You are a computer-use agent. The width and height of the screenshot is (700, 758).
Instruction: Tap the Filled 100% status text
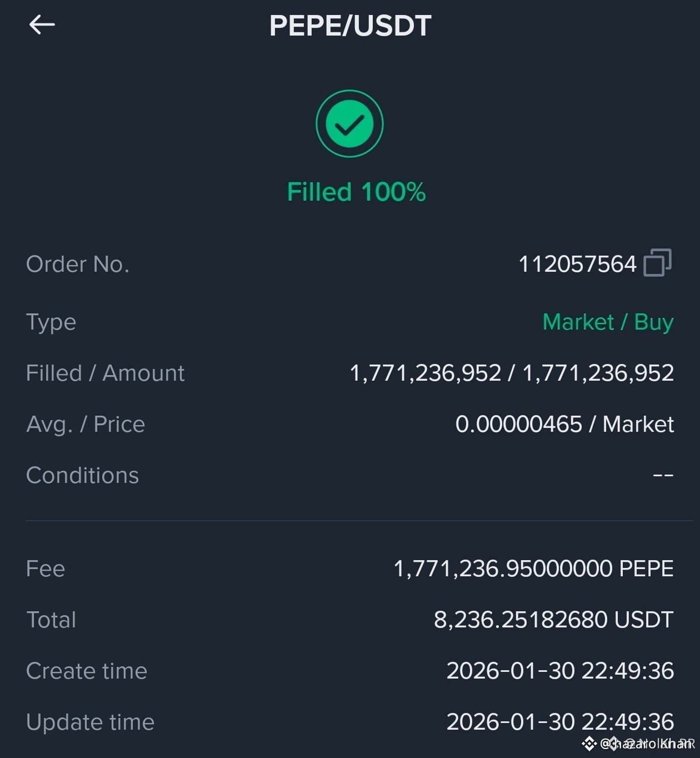tap(356, 192)
